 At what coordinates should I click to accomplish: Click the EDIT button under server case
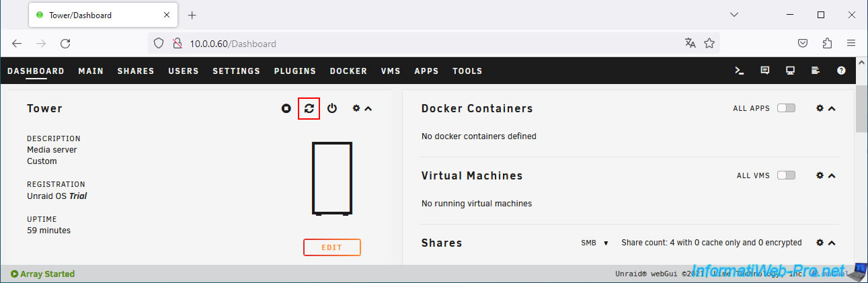(331, 247)
